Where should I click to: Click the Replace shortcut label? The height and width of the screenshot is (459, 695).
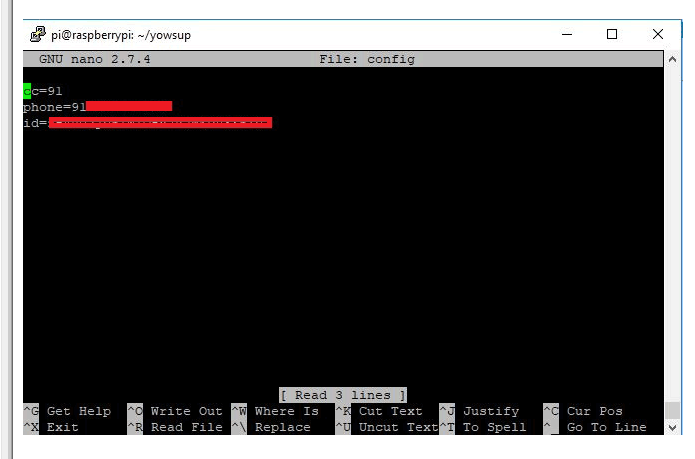283,427
